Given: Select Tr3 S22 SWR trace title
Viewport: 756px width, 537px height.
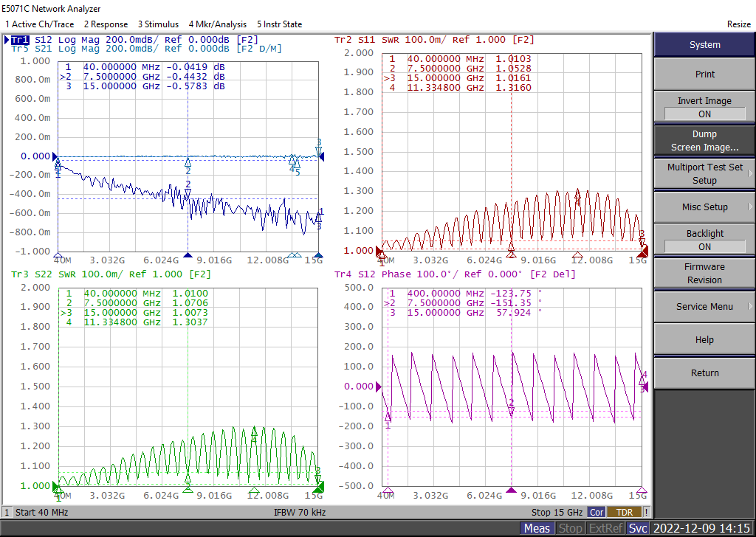Looking at the screenshot, I should point(111,274).
